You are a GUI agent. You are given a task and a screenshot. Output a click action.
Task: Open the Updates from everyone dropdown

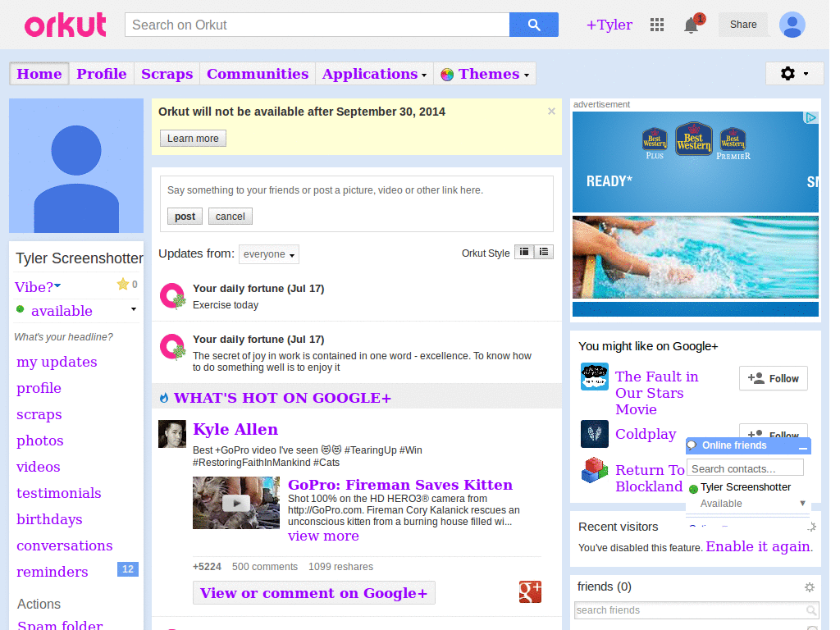pos(269,254)
